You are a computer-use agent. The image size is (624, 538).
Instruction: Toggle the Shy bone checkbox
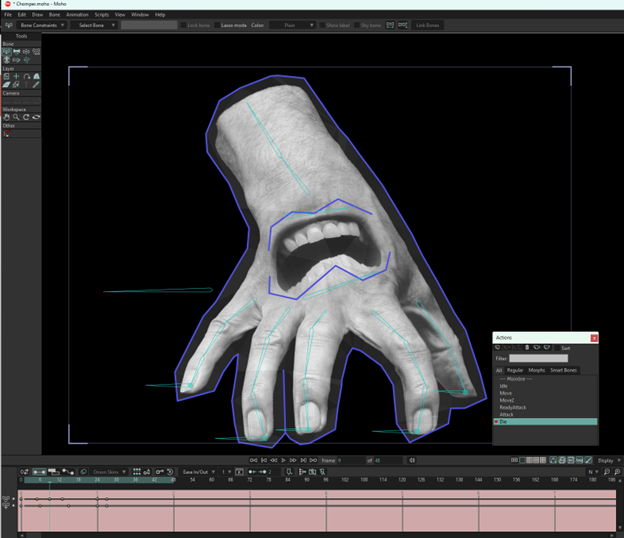[357, 25]
